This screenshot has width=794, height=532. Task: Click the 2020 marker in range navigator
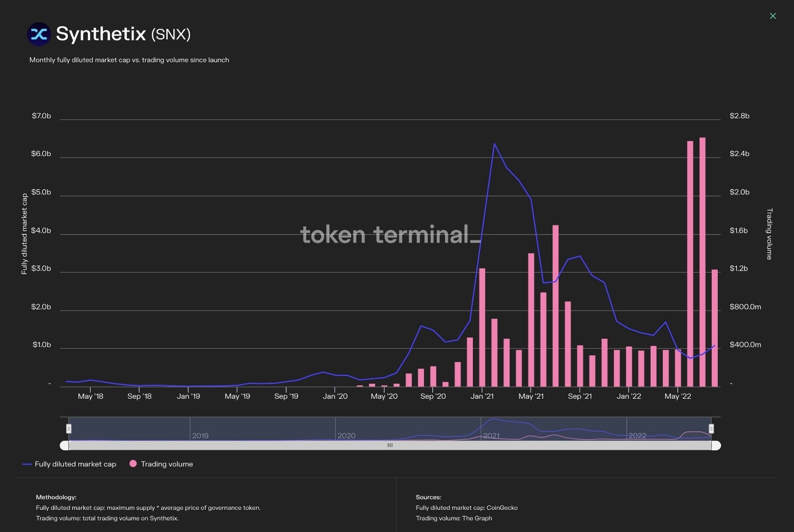(x=346, y=436)
